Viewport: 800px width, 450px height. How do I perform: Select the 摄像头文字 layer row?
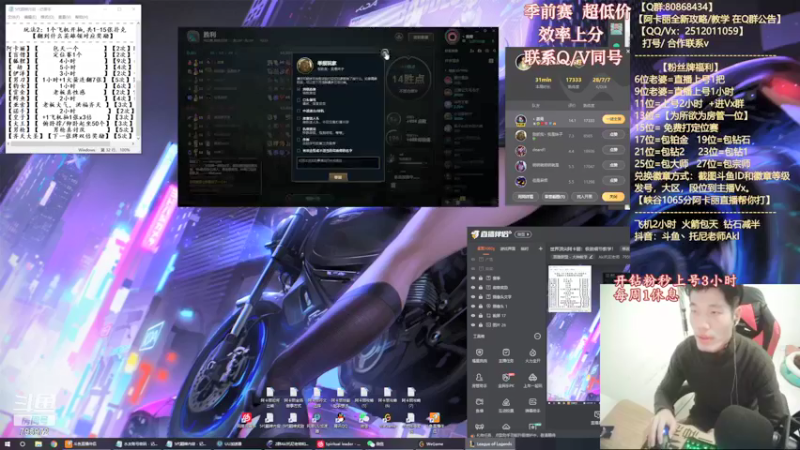pyautogui.click(x=506, y=296)
